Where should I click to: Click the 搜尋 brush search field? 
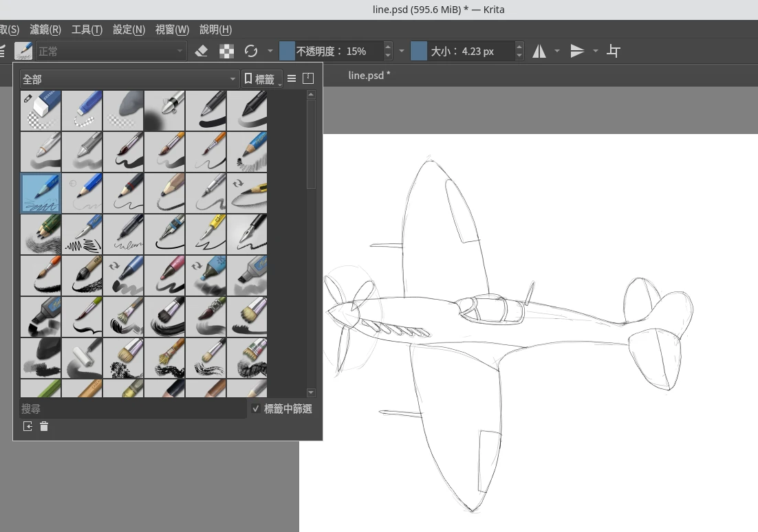click(132, 409)
